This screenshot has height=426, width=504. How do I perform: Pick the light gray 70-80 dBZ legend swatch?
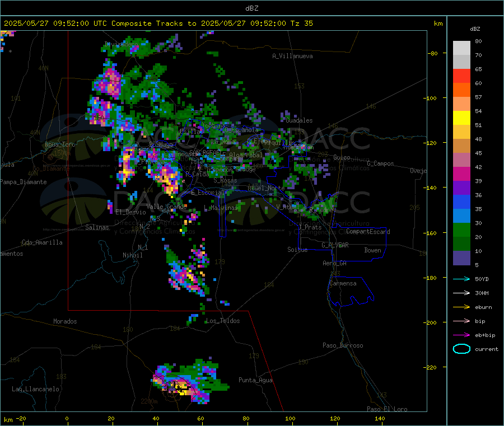(461, 48)
